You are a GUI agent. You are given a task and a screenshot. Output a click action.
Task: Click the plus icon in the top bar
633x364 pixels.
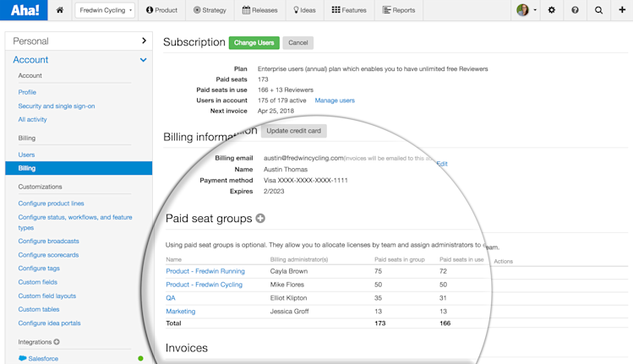tap(622, 10)
